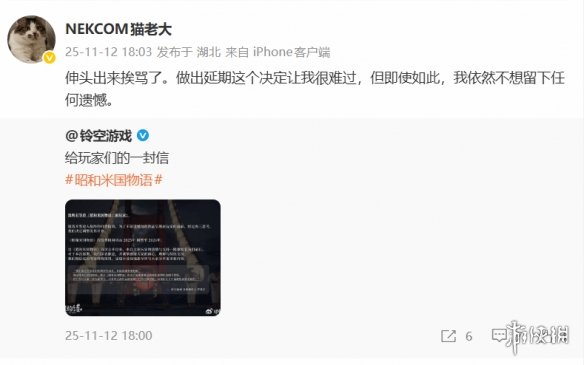Click the blue verified badge beside 铃空游戏
Viewport: 584px width, 365px height.
[143, 136]
